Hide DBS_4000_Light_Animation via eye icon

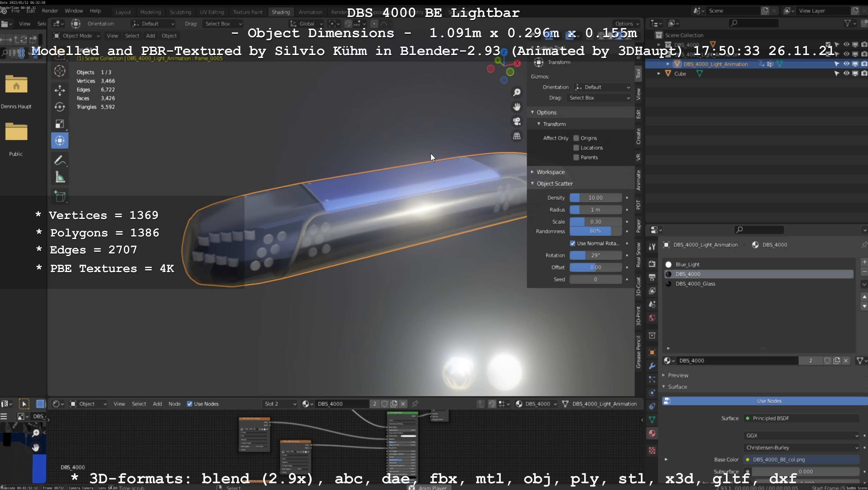click(x=846, y=64)
